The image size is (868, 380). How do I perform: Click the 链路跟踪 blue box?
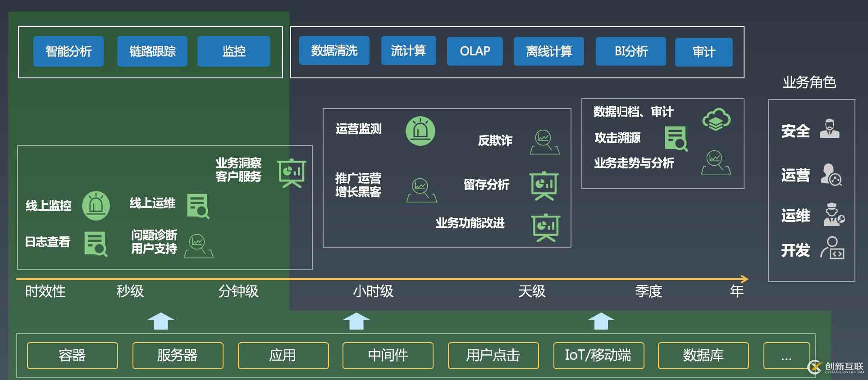152,51
